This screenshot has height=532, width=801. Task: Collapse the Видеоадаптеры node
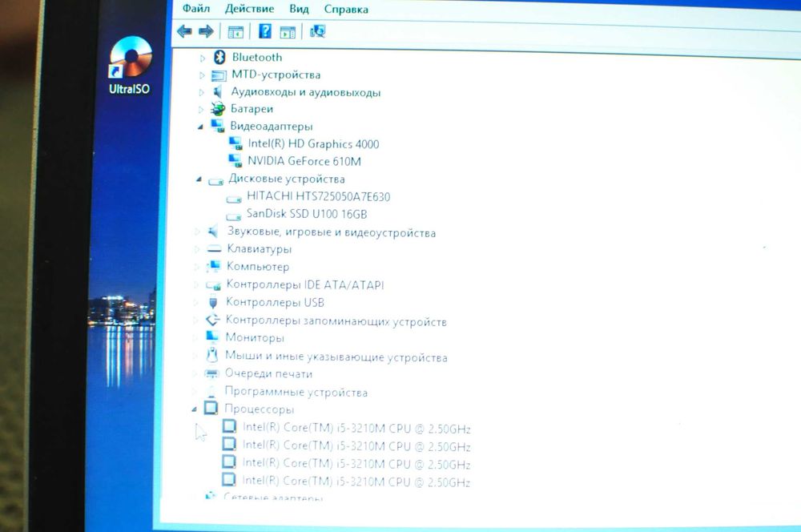[x=200, y=127]
